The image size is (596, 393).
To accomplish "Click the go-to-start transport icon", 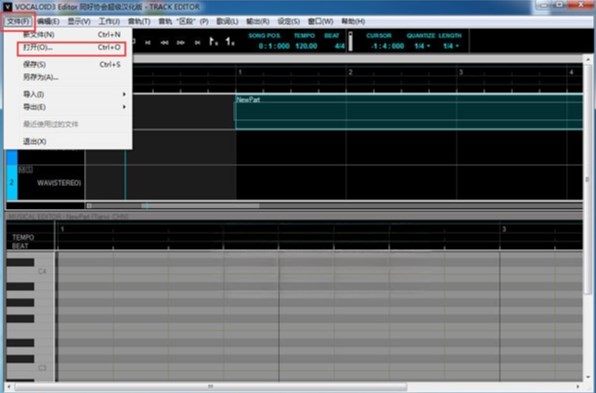I will click(148, 43).
